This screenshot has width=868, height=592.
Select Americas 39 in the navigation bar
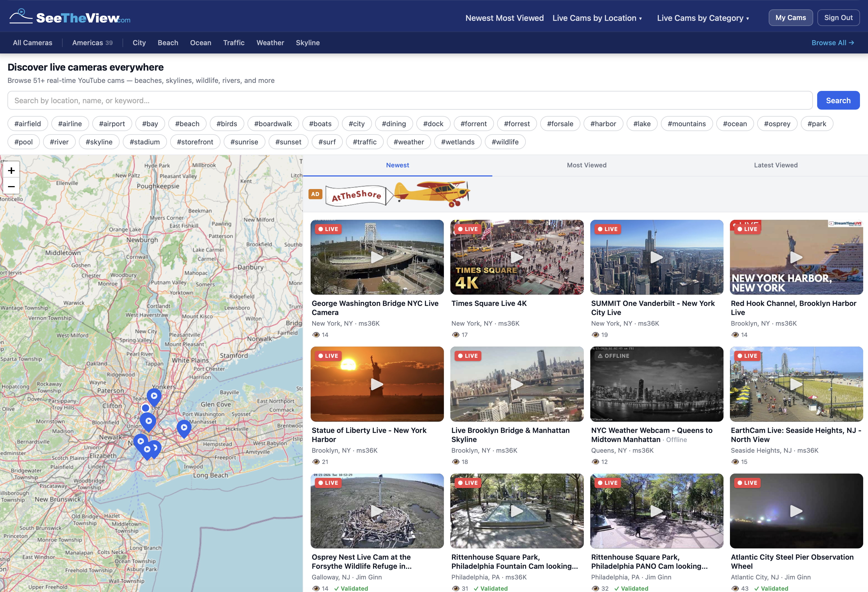point(92,43)
